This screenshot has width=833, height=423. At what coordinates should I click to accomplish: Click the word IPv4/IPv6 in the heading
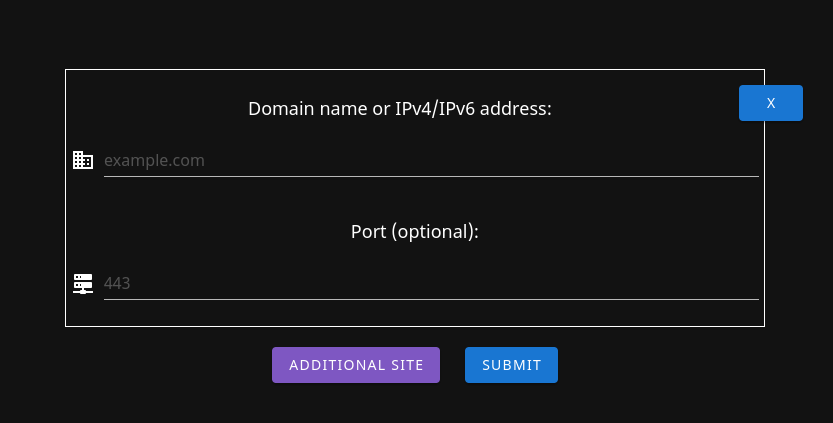pyautogui.click(x=435, y=109)
